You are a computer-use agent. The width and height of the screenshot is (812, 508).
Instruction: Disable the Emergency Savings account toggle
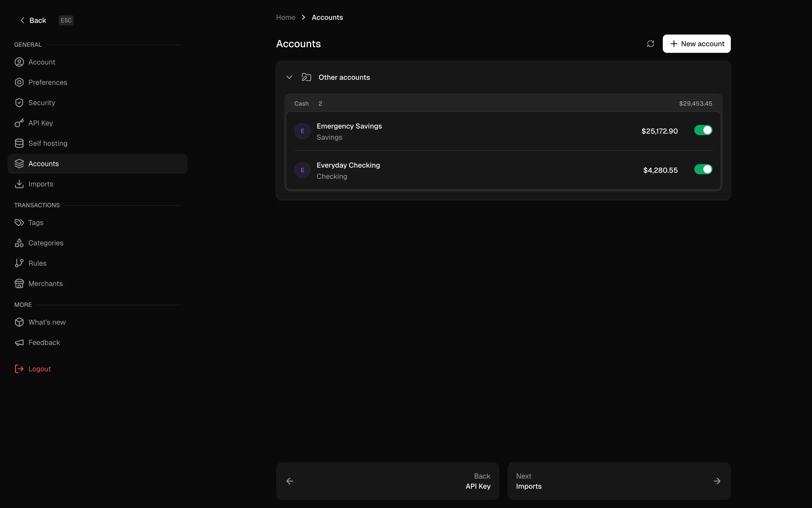(703, 130)
